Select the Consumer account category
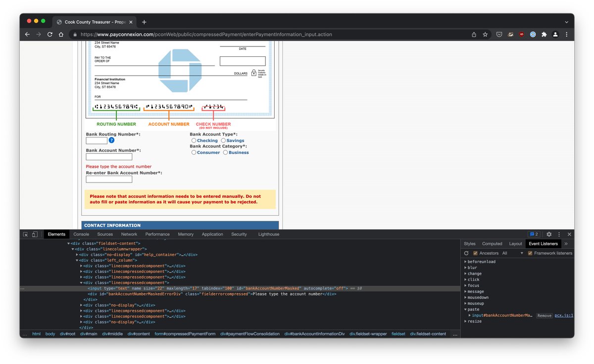The width and height of the screenshot is (594, 364). coord(194,152)
